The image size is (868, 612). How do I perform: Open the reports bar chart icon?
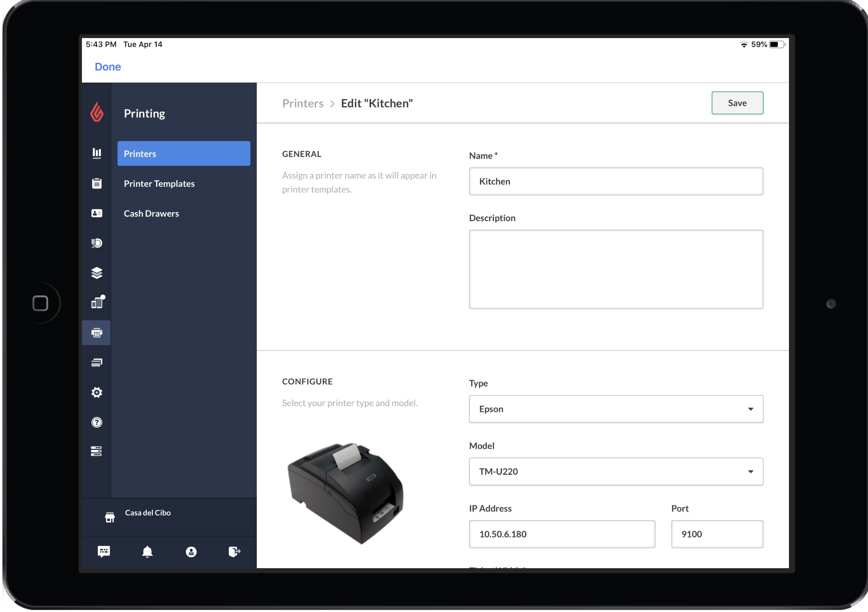(x=97, y=153)
